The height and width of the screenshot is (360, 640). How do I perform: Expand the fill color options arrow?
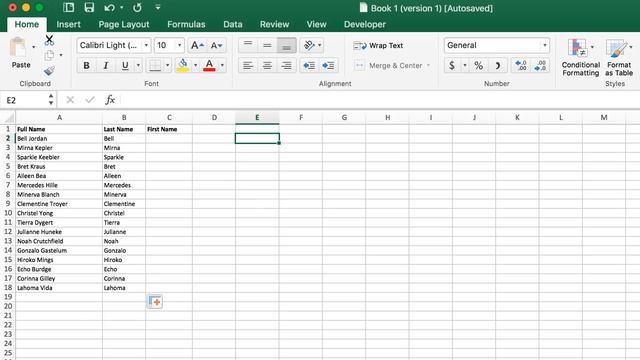click(x=195, y=65)
